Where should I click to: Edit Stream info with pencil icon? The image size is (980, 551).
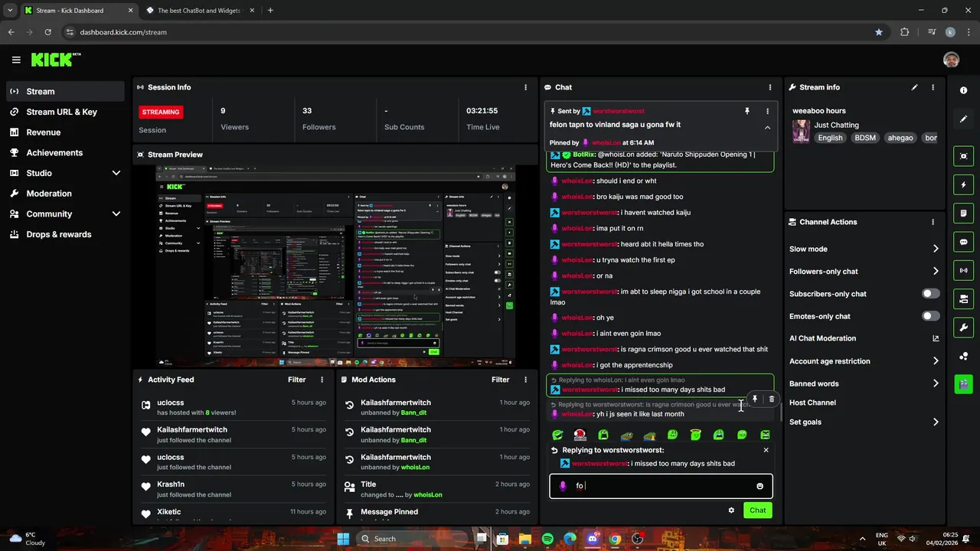[914, 87]
